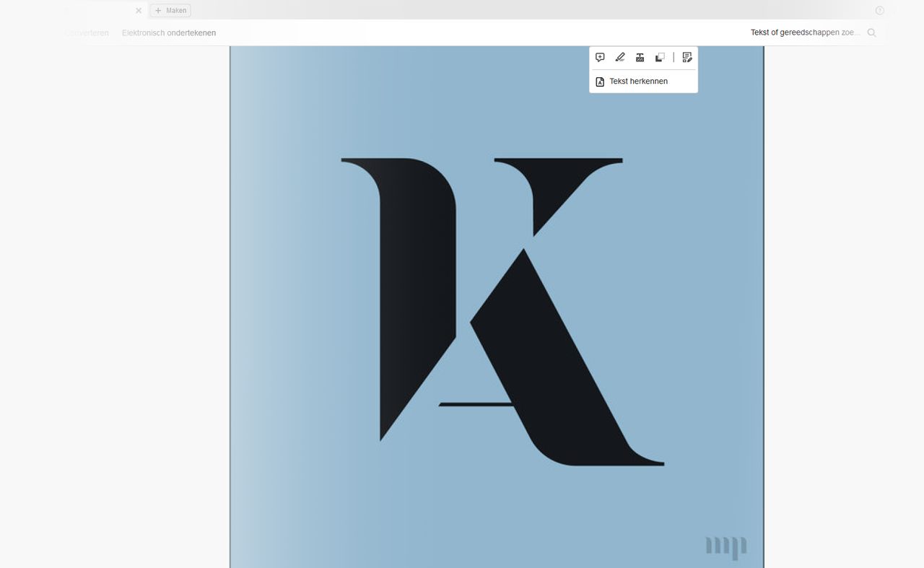Add a comment with the speech bubble icon
This screenshot has height=568, width=924.
point(600,58)
